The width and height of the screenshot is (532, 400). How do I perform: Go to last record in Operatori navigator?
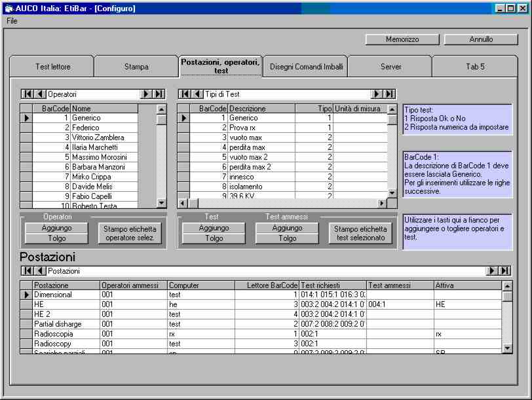159,94
